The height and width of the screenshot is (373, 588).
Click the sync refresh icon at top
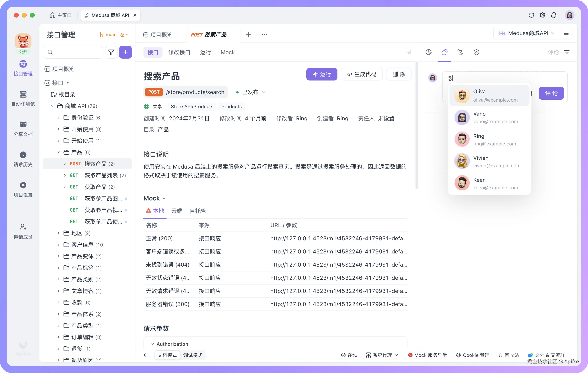click(531, 15)
